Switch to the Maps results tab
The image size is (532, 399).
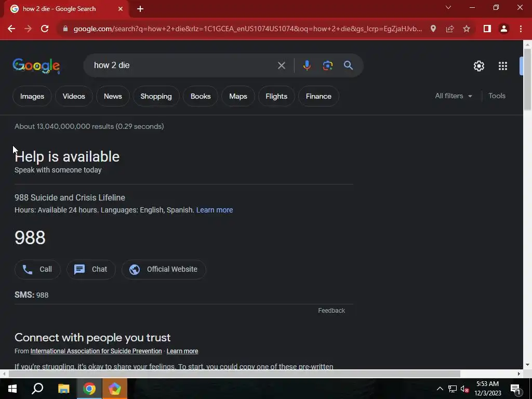click(238, 96)
